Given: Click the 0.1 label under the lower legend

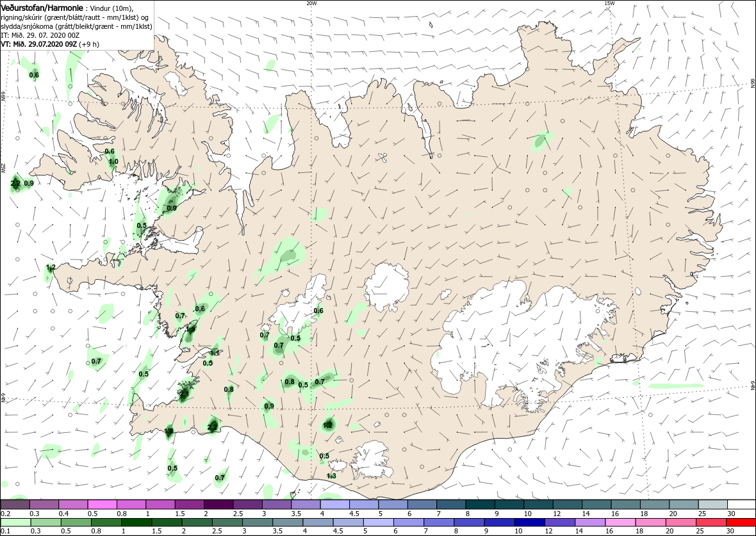Looking at the screenshot, I should click(x=6, y=531).
